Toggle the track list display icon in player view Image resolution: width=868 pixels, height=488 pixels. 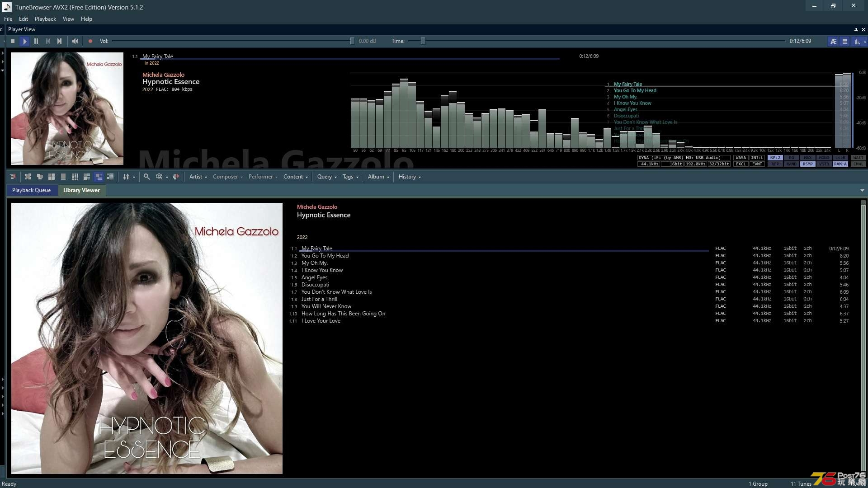(844, 41)
